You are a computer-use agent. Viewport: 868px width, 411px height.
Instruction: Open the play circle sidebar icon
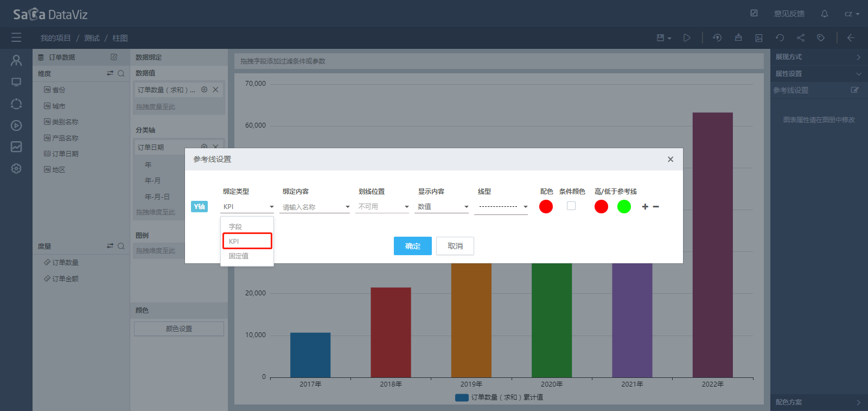(16, 125)
